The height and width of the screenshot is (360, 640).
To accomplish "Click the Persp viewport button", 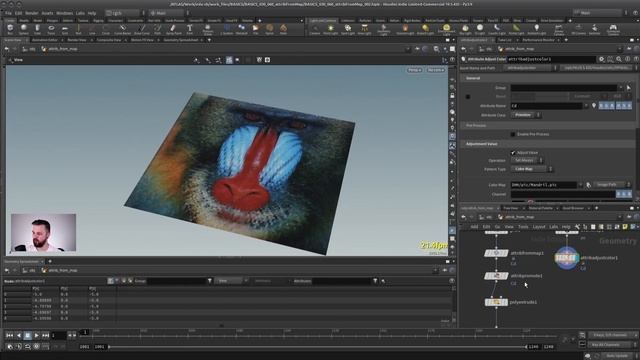I will [415, 70].
